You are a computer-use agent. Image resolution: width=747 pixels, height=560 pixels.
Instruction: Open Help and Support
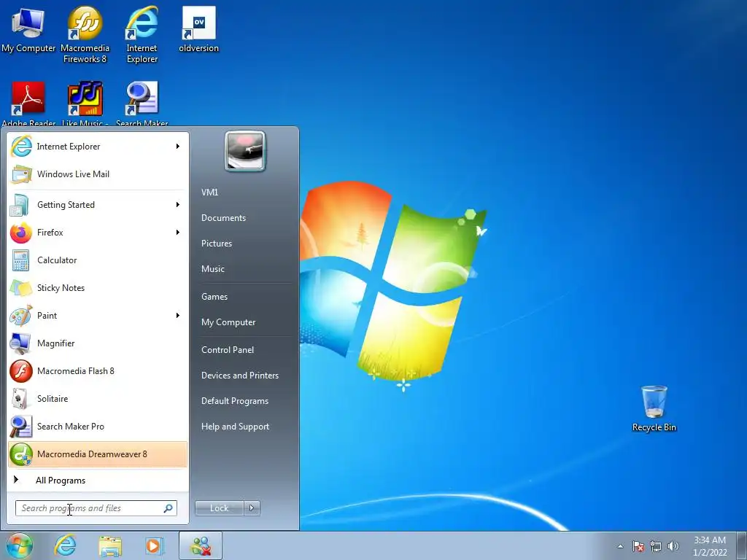(235, 427)
